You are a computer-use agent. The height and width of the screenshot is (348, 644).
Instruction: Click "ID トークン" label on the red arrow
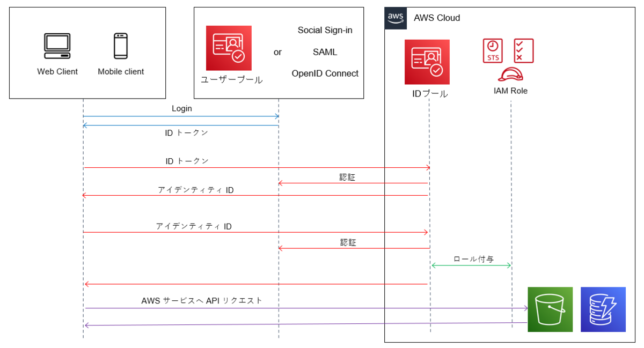pos(187,160)
